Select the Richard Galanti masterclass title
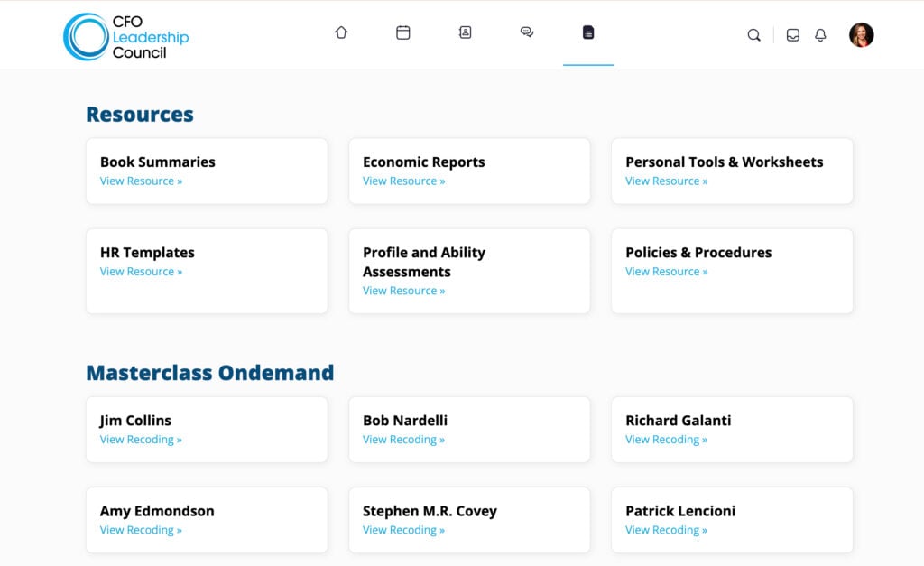924x566 pixels. (679, 421)
